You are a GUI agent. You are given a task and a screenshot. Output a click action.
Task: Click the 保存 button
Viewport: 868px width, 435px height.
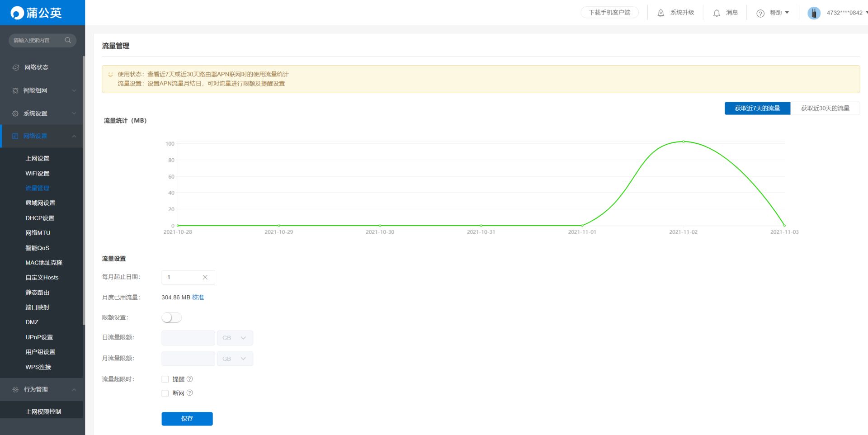[187, 419]
